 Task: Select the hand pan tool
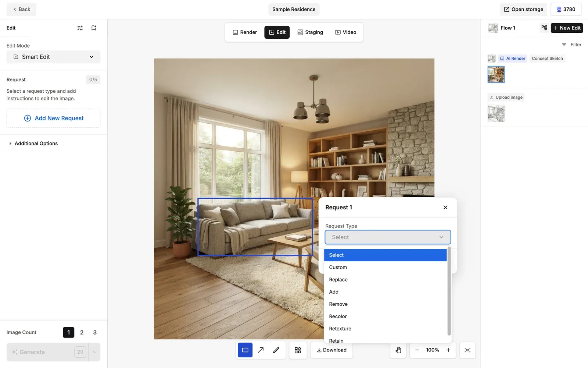click(x=398, y=350)
